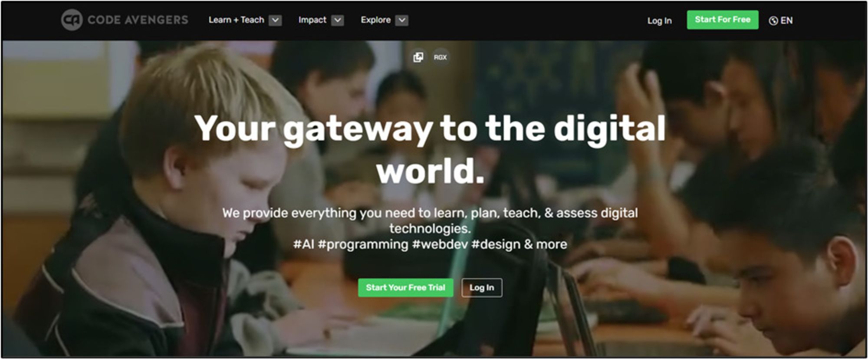The width and height of the screenshot is (868, 359).
Task: Expand the Impact dropdown arrow
Action: point(338,20)
